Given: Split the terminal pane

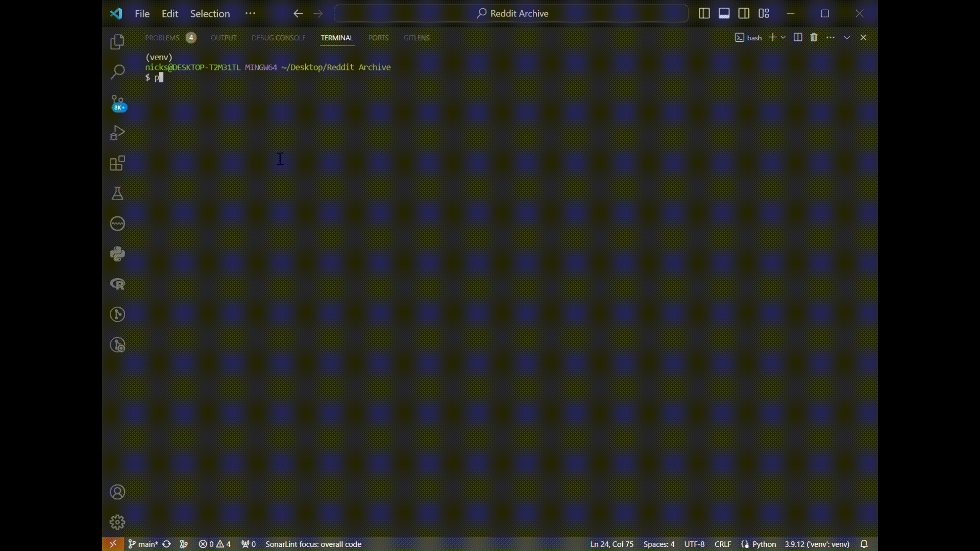Looking at the screenshot, I should [798, 37].
